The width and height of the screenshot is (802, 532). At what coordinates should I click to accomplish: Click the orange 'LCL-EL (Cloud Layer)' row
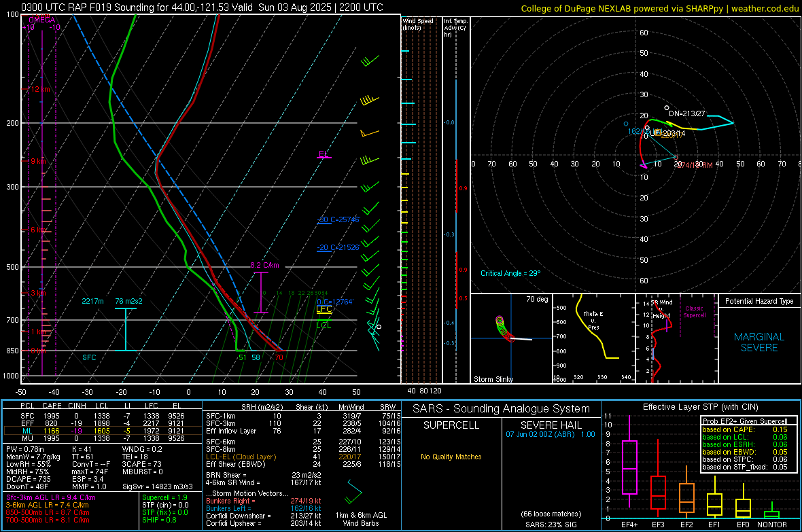point(302,457)
